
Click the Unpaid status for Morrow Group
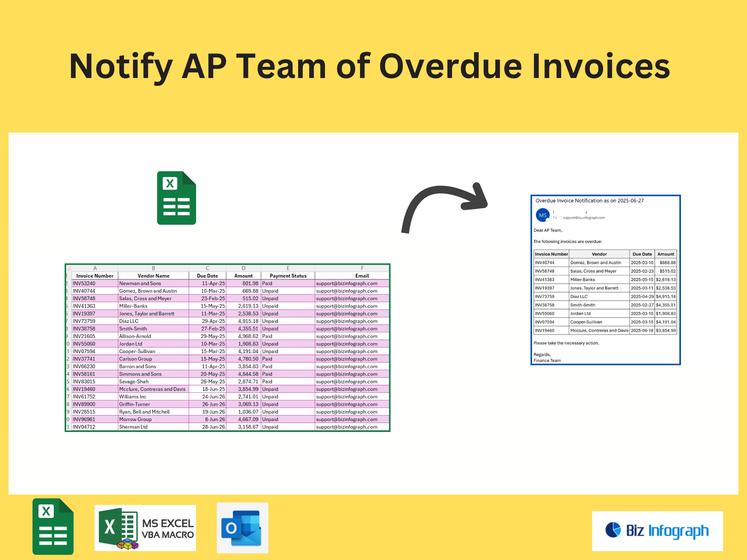pos(288,419)
